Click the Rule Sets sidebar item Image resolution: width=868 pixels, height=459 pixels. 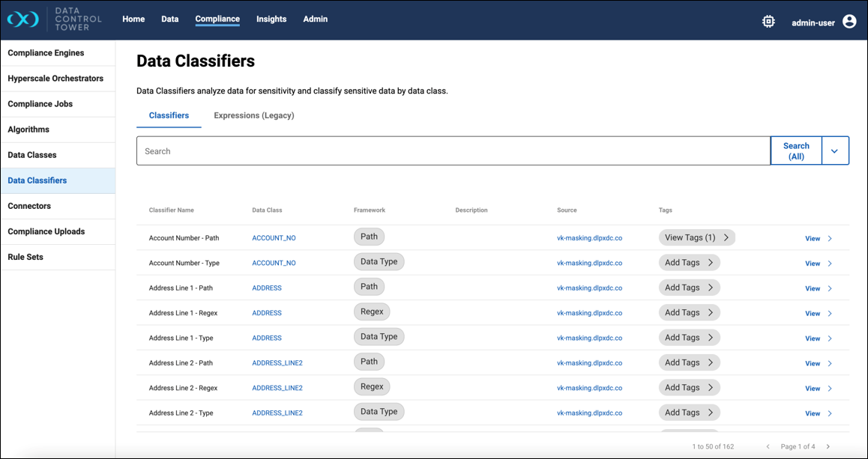tap(25, 257)
